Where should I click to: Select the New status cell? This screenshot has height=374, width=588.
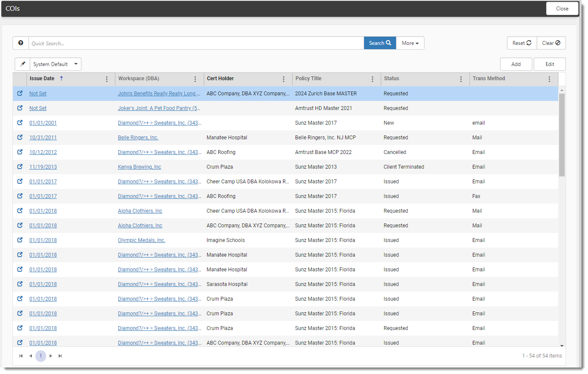[389, 123]
